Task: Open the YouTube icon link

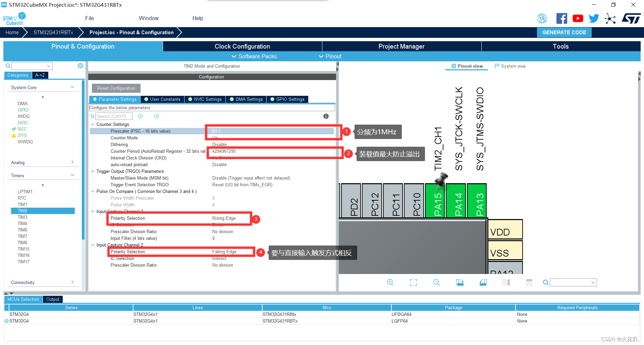Action: [x=578, y=18]
